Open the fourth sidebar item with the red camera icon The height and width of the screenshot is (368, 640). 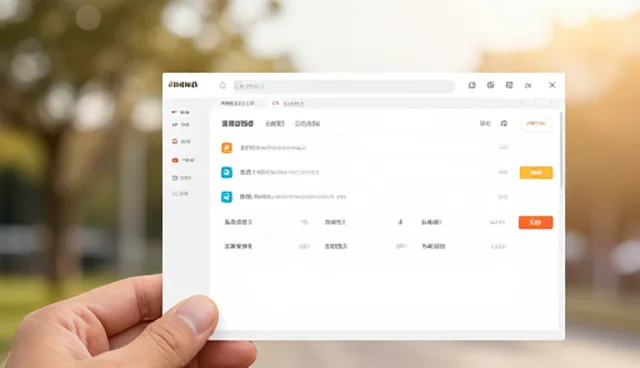point(183,160)
